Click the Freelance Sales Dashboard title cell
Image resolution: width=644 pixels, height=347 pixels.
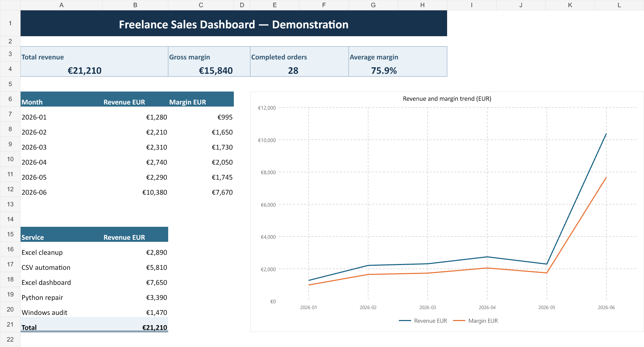point(234,23)
